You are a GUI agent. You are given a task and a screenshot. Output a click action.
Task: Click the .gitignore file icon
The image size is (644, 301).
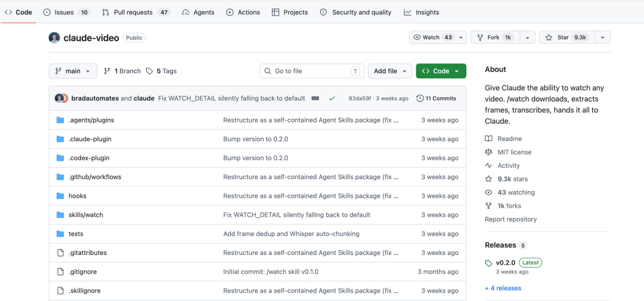click(x=60, y=272)
